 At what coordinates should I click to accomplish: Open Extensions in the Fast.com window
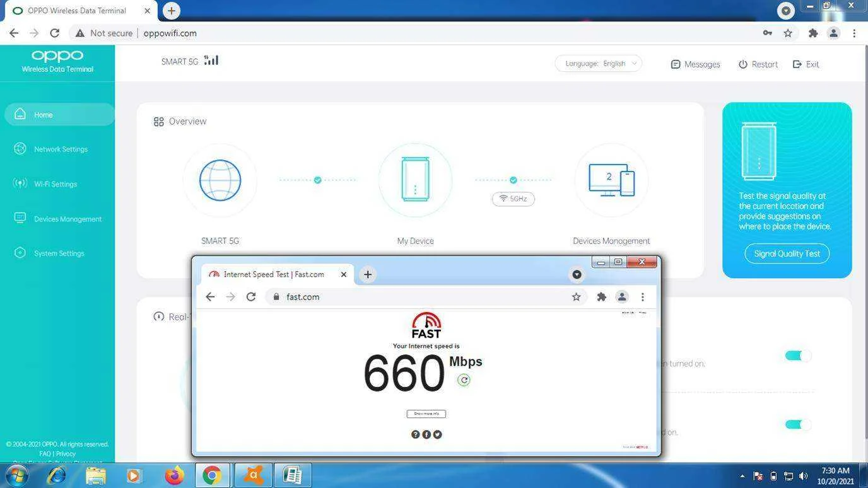click(601, 297)
